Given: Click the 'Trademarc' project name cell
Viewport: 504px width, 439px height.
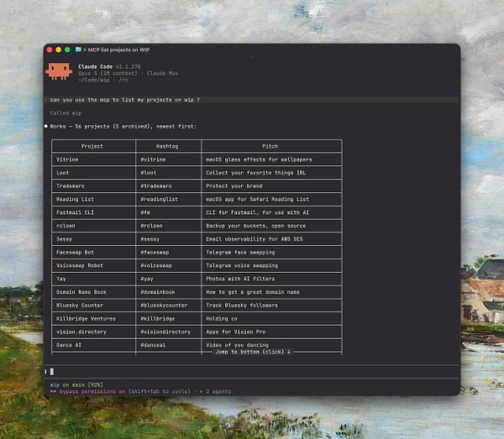Looking at the screenshot, I should [x=70, y=186].
